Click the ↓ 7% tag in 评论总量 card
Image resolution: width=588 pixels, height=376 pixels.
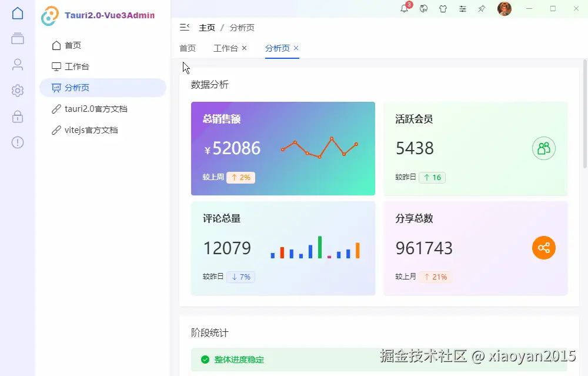tap(240, 277)
